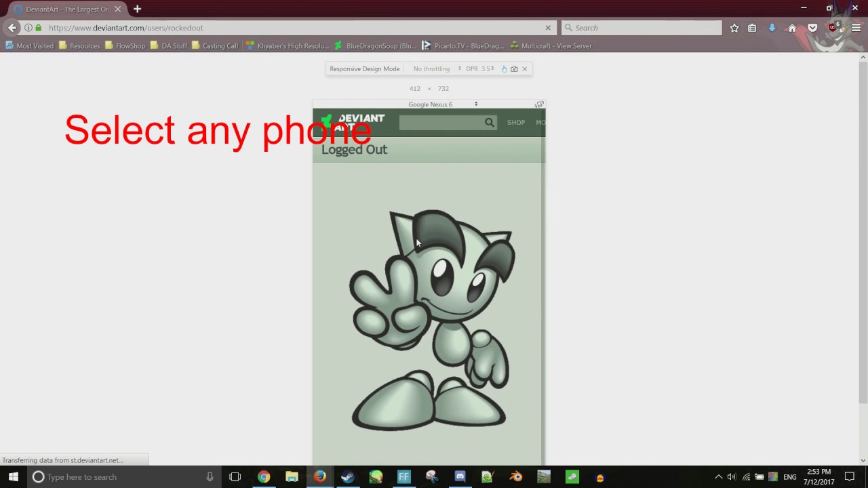Image resolution: width=868 pixels, height=488 pixels.
Task: Click the viewport height value 732
Action: pyautogui.click(x=443, y=88)
